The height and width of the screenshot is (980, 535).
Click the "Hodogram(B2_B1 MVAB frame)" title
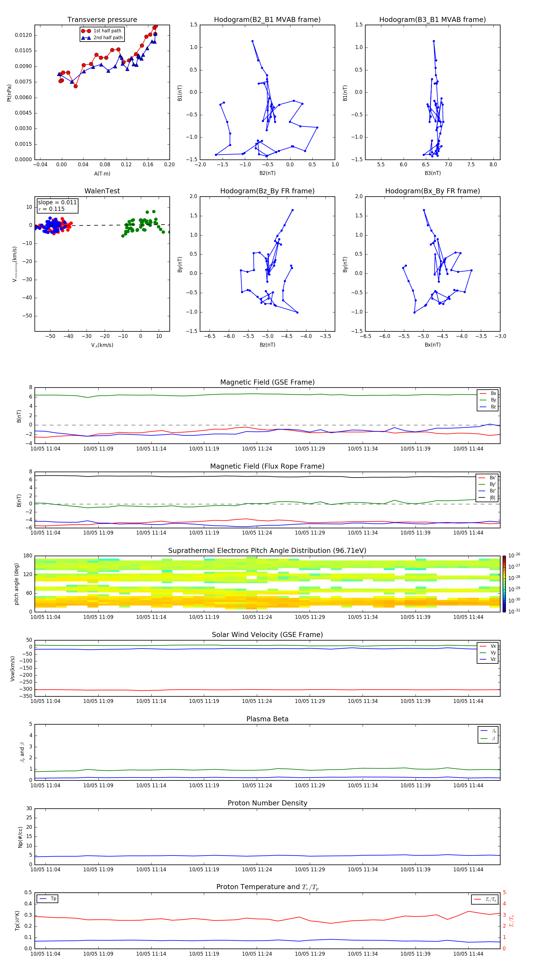tap(267, 19)
